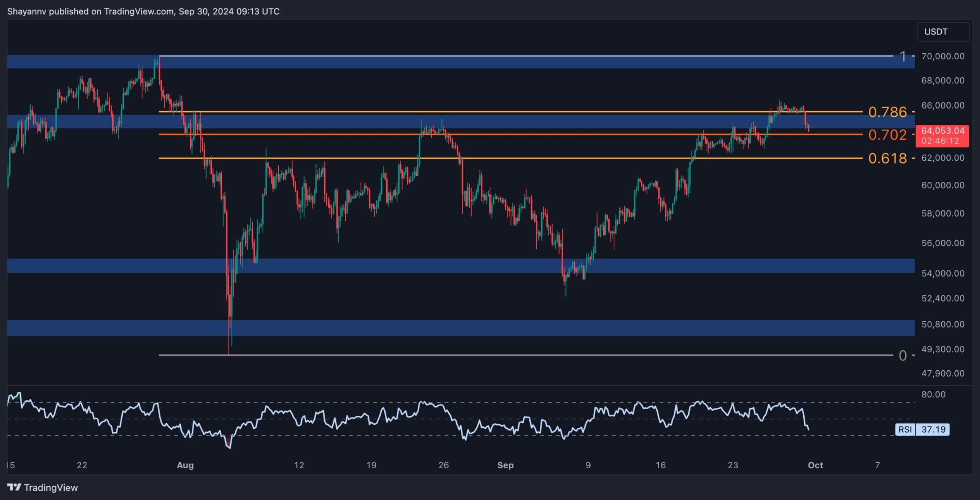The width and height of the screenshot is (980, 500).
Task: Click the Oct label on time axis
Action: tap(815, 465)
